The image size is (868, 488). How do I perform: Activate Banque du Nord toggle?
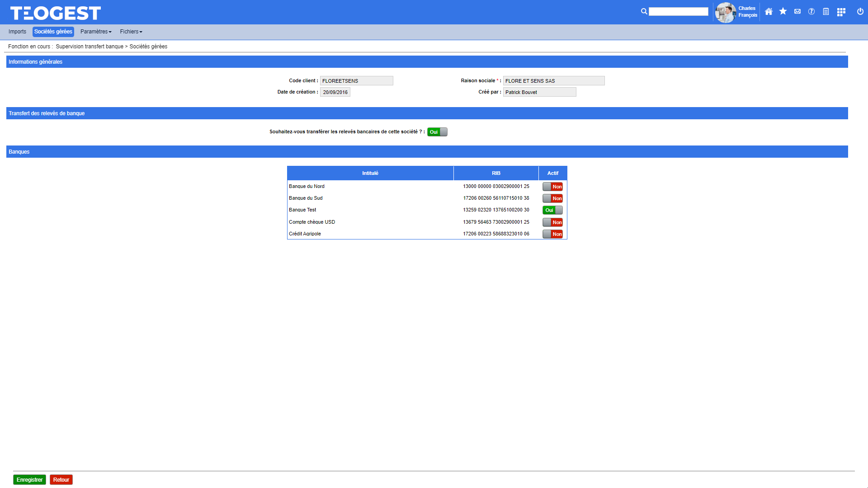point(552,187)
